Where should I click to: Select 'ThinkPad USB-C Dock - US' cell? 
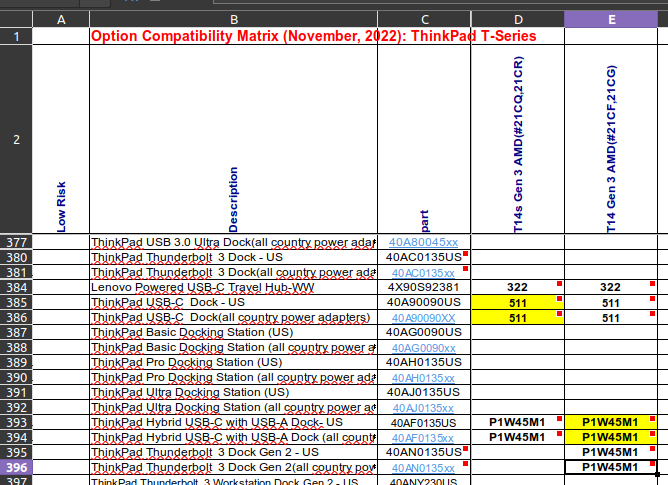(x=233, y=302)
